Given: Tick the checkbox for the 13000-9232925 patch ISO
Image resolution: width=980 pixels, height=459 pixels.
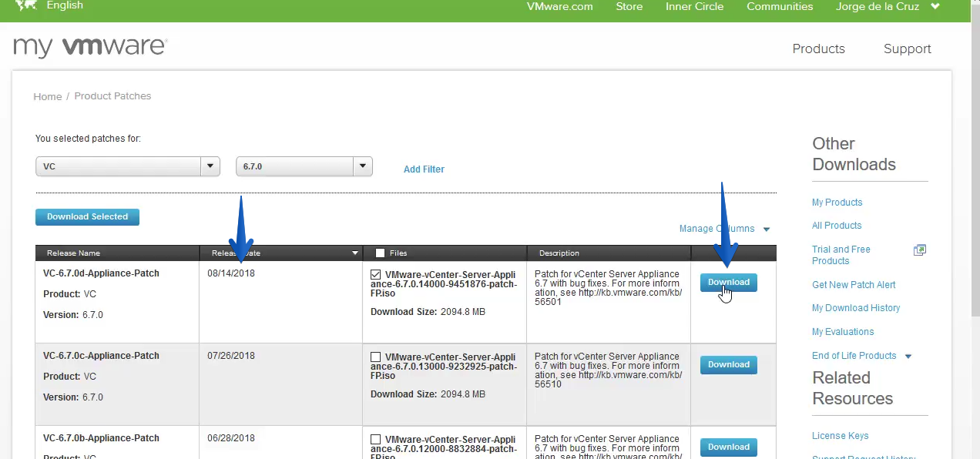Looking at the screenshot, I should point(375,357).
